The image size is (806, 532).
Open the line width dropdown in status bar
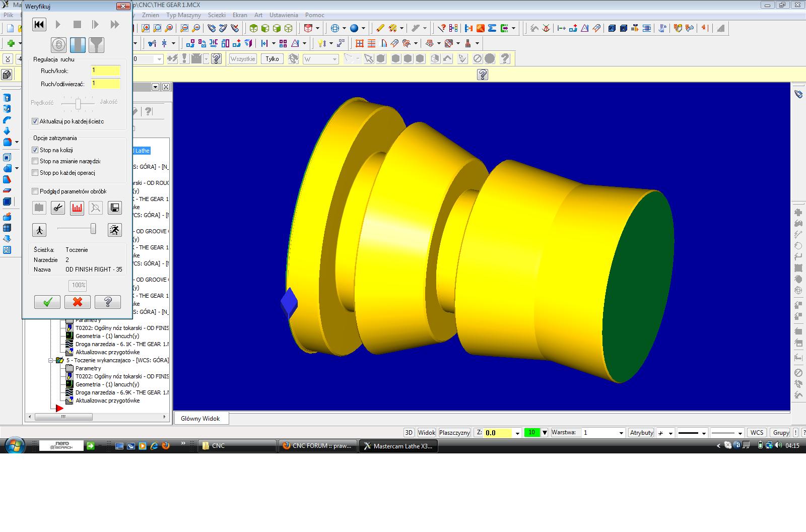(x=740, y=433)
